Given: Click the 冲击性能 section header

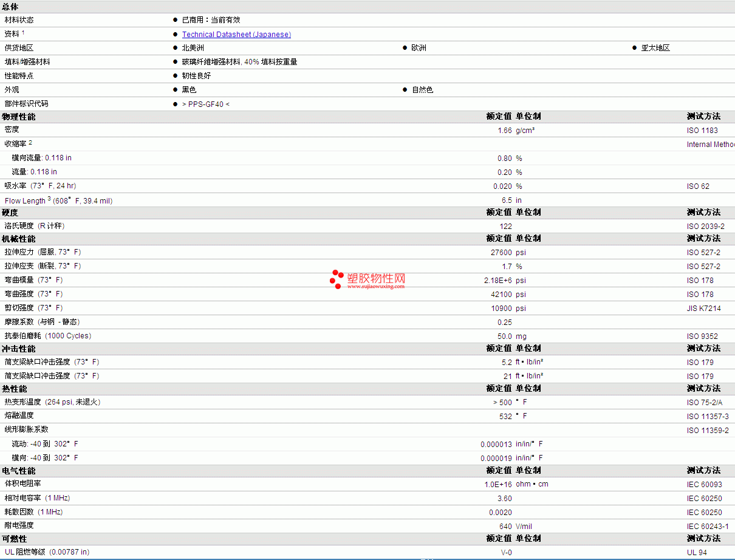Looking at the screenshot, I should pyautogui.click(x=19, y=349).
